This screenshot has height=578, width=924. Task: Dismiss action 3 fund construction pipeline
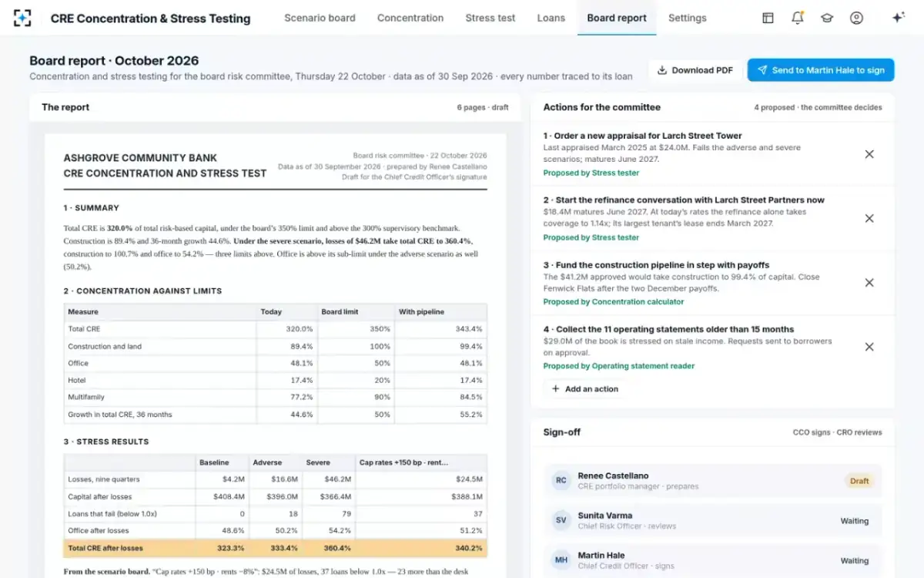(x=869, y=283)
